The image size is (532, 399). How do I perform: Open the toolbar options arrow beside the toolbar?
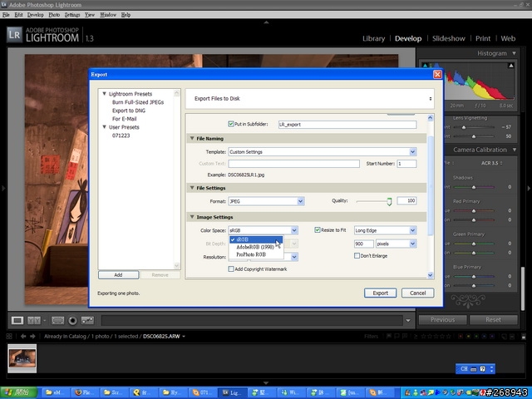tap(408, 321)
